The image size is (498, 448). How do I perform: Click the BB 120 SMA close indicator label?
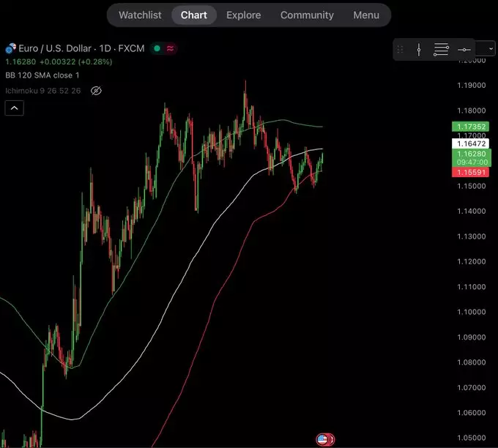(x=42, y=75)
